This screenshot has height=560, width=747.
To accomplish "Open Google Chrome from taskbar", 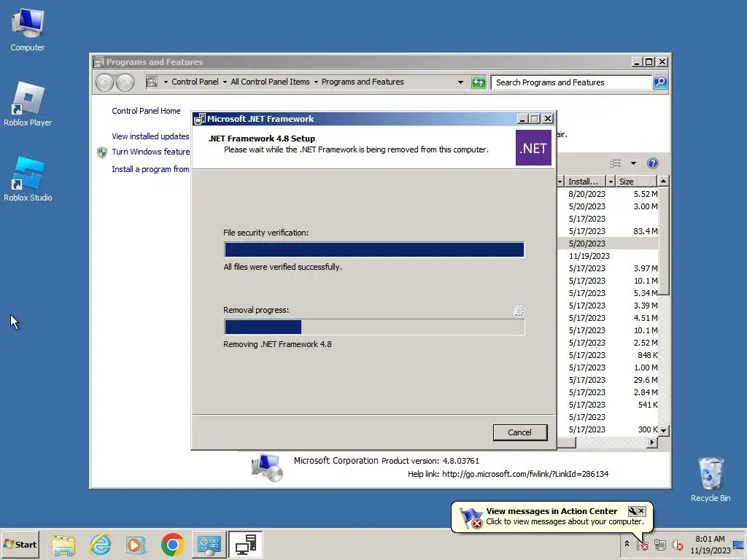I will point(172,544).
